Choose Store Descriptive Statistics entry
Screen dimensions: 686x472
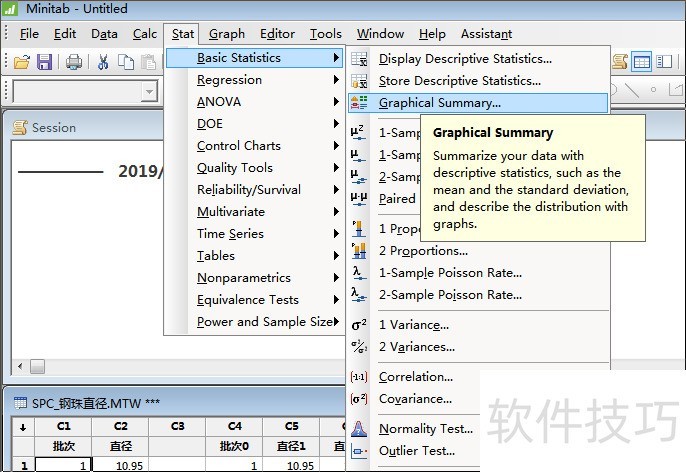(x=478, y=81)
